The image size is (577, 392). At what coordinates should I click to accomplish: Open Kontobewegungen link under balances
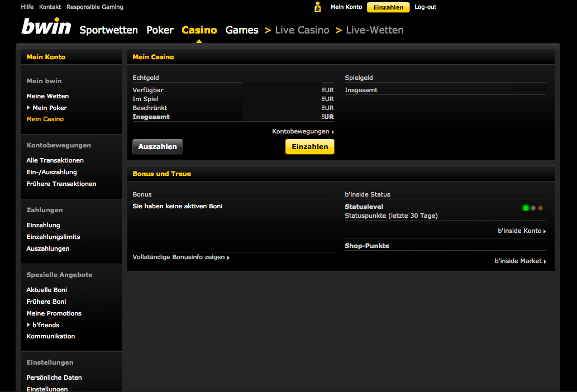click(x=303, y=131)
